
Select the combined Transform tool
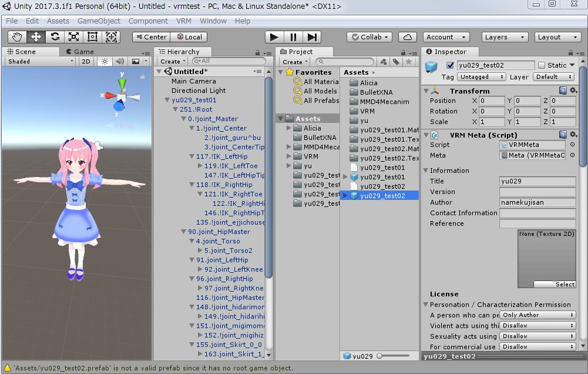[111, 37]
